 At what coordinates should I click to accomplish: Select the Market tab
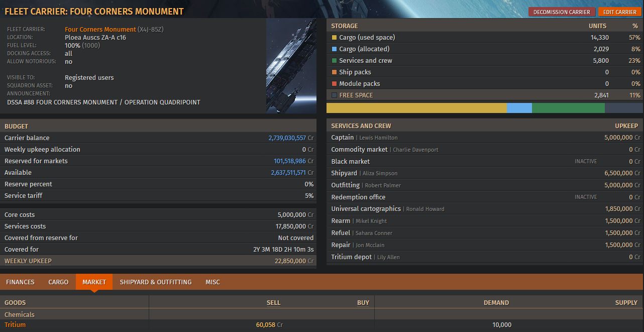click(x=94, y=282)
